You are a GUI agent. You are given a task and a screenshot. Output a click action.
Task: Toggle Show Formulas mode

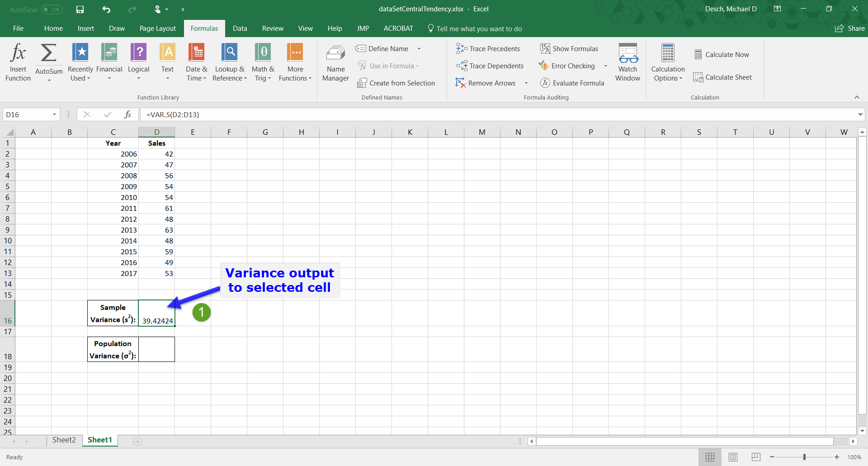point(569,48)
